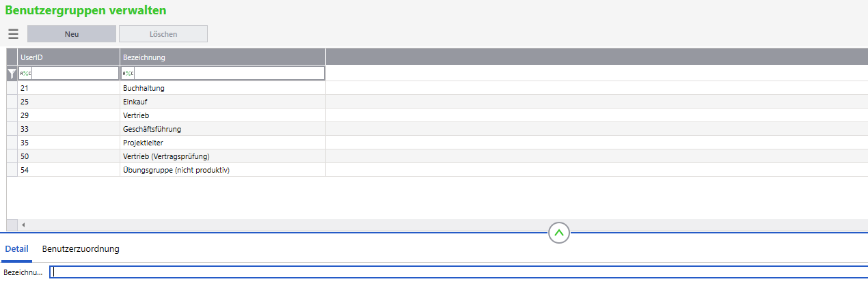868x288 pixels.
Task: Select the Geschäftsführung row
Action: point(152,129)
